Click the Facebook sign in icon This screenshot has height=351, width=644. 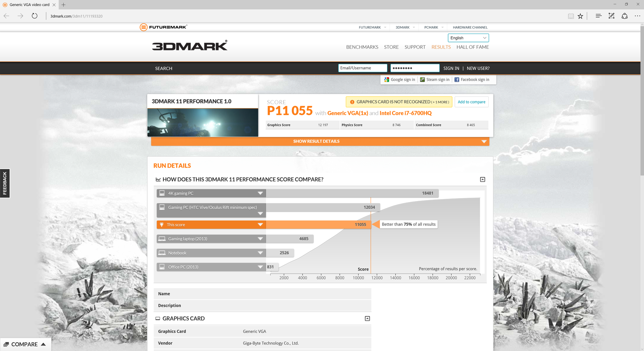(x=457, y=80)
